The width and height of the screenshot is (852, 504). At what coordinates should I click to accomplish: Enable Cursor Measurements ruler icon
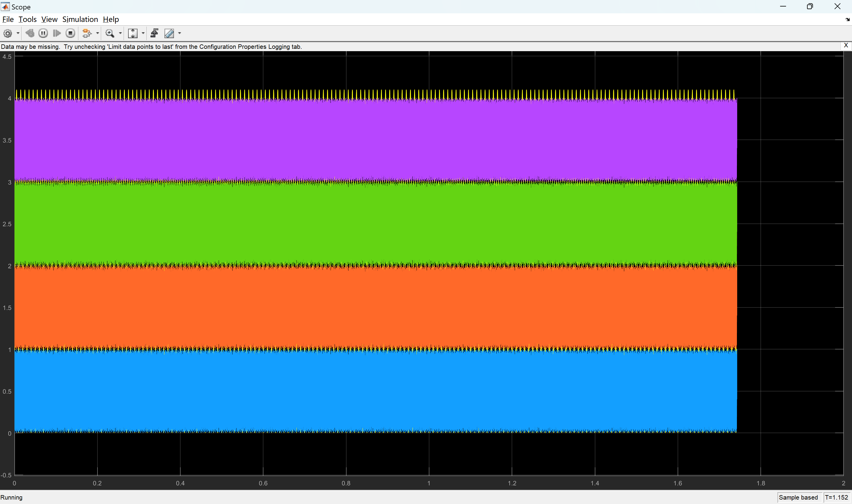point(169,33)
